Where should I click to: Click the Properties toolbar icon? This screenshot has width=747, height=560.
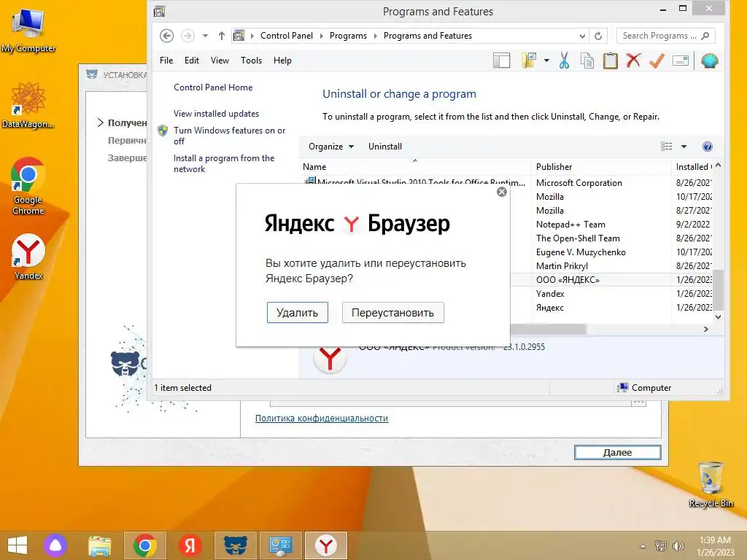681,61
